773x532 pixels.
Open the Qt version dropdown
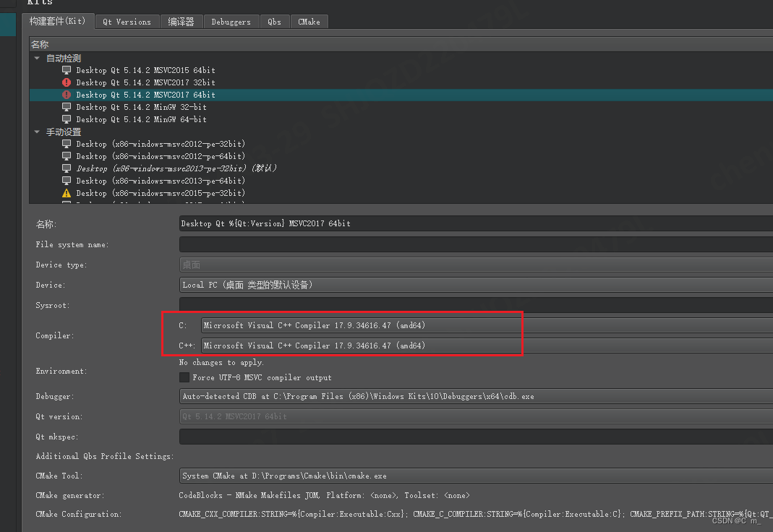477,416
